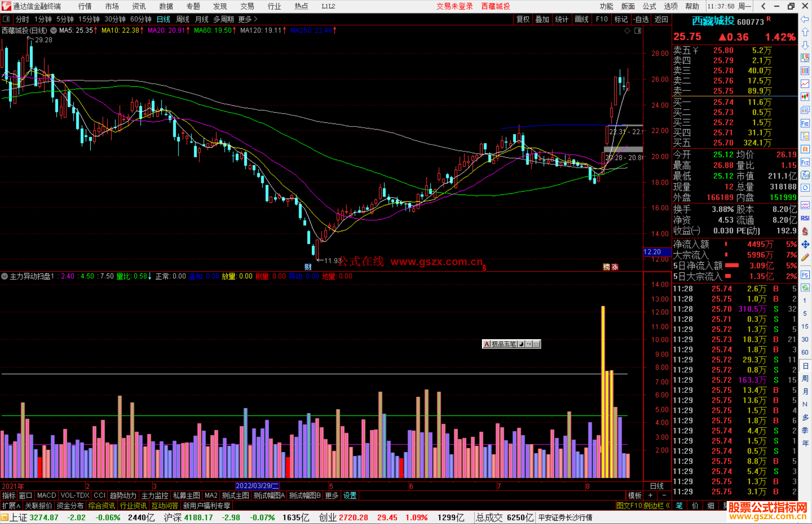Click 交易未登录 login link
The width and height of the screenshot is (812, 524).
click(455, 6)
